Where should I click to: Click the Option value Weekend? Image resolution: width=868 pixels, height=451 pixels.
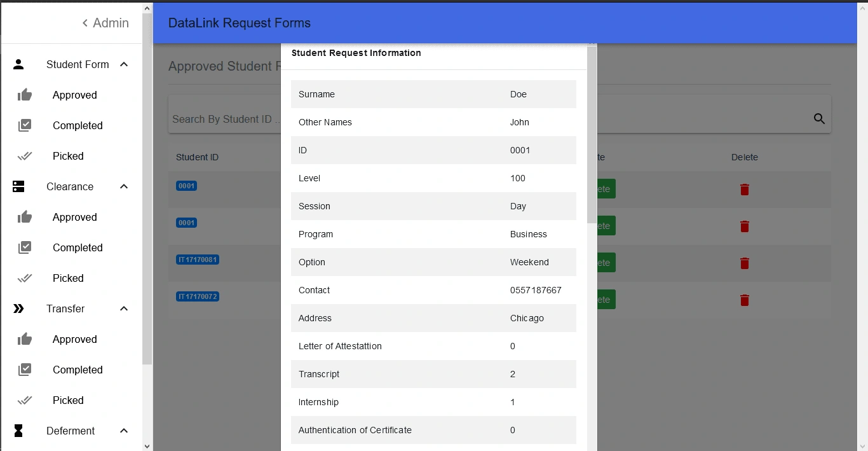tap(529, 262)
